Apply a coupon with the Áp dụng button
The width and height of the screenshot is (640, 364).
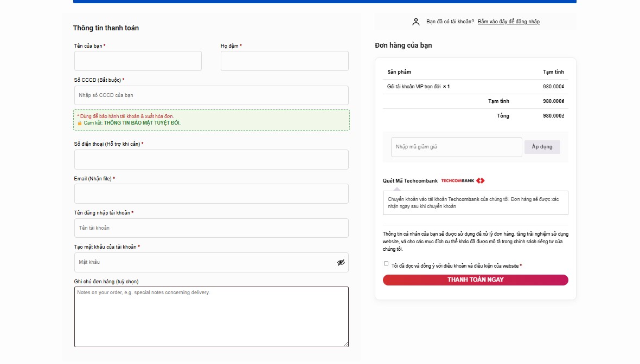pos(542,146)
